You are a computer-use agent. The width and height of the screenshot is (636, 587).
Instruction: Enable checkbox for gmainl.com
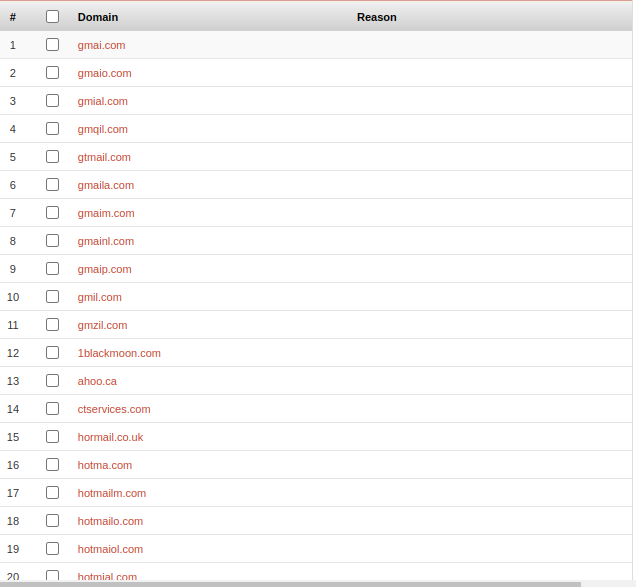52,241
